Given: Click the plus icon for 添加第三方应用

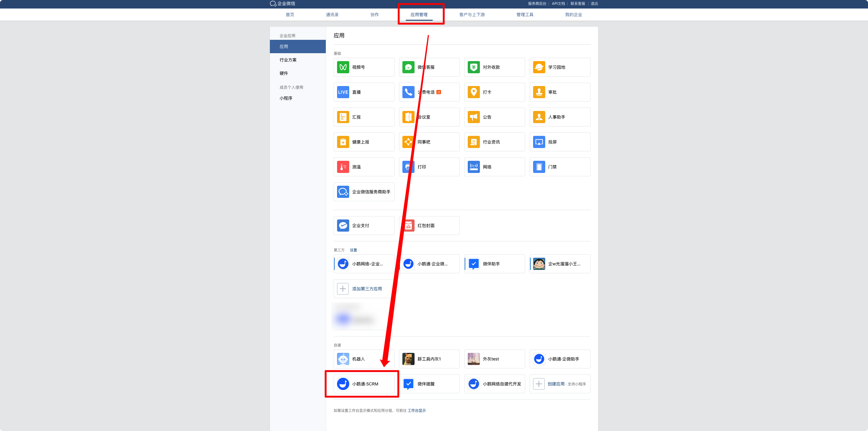Looking at the screenshot, I should point(343,289).
